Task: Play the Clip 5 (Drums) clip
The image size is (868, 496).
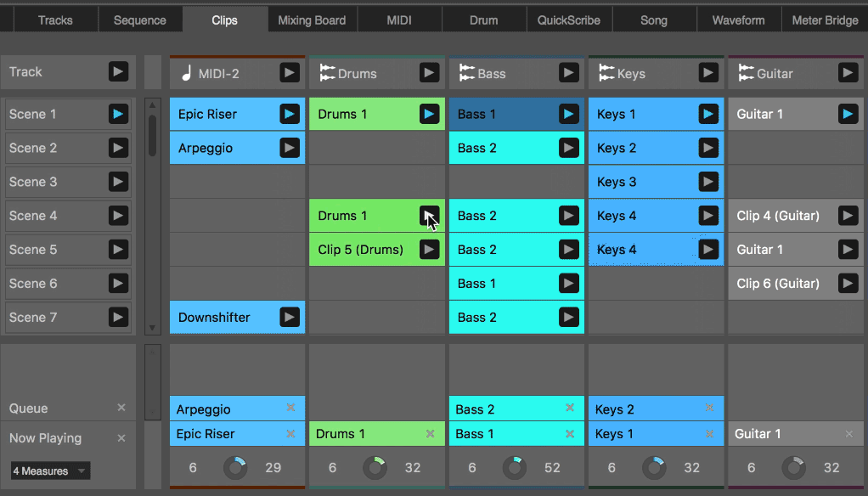Action: (x=430, y=250)
